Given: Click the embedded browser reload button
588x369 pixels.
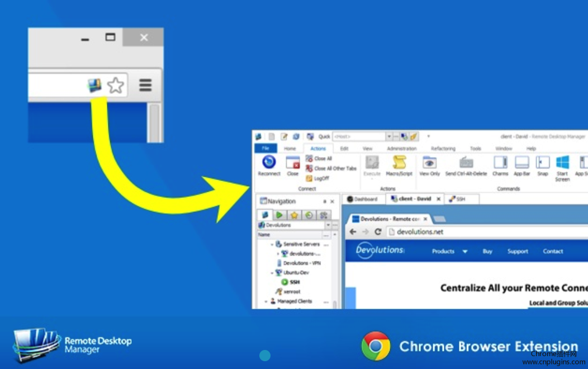Looking at the screenshot, I should [378, 232].
